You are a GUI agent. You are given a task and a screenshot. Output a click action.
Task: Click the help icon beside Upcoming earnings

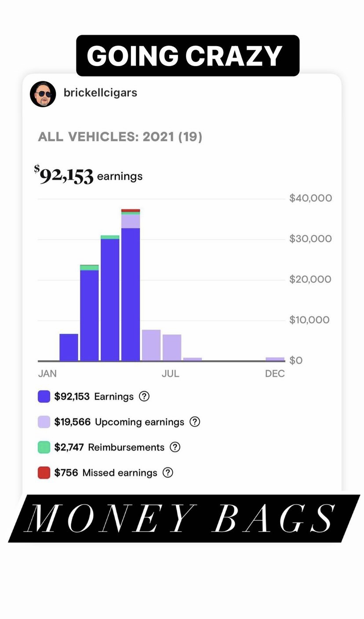point(195,422)
